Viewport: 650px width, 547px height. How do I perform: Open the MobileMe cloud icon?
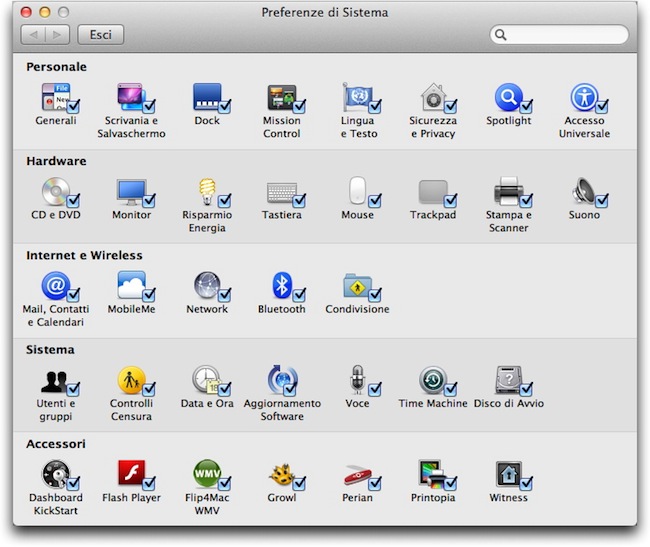[x=131, y=285]
